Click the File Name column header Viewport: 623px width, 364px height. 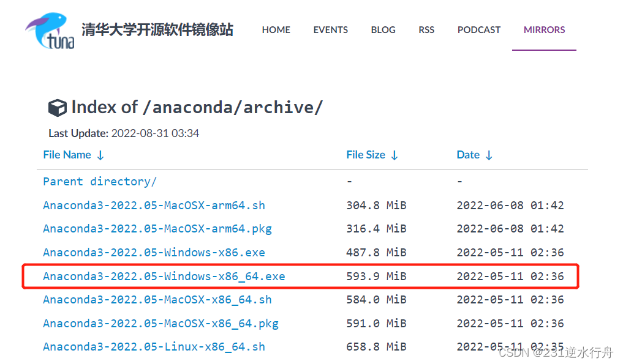pyautogui.click(x=67, y=155)
